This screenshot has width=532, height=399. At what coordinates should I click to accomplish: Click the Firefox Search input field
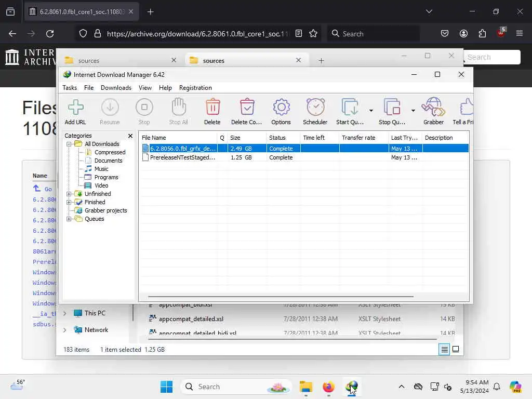point(373,34)
